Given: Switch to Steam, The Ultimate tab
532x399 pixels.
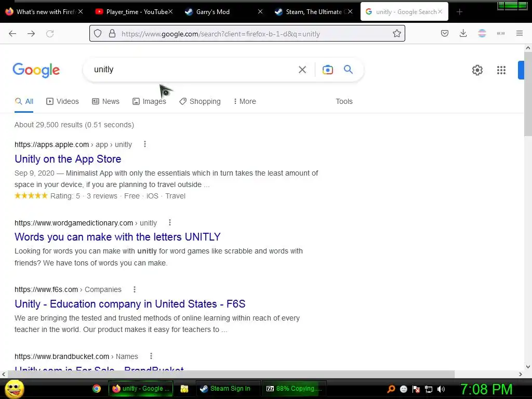Looking at the screenshot, I should 313,12.
